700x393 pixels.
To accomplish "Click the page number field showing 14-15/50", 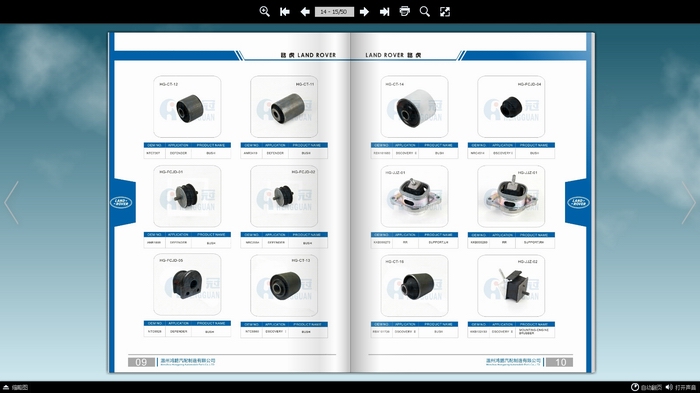I will [x=334, y=12].
